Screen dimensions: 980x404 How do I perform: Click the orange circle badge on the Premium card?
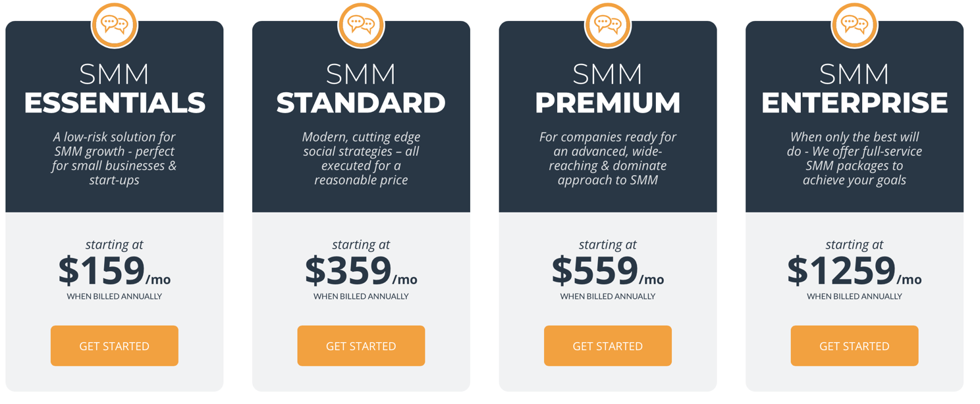coord(607,24)
